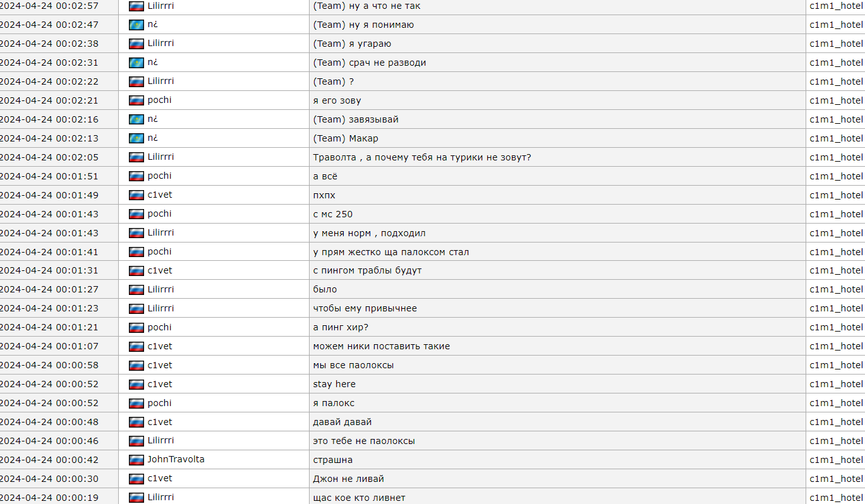Select the "мы все паолоксы" message cell

557,365
